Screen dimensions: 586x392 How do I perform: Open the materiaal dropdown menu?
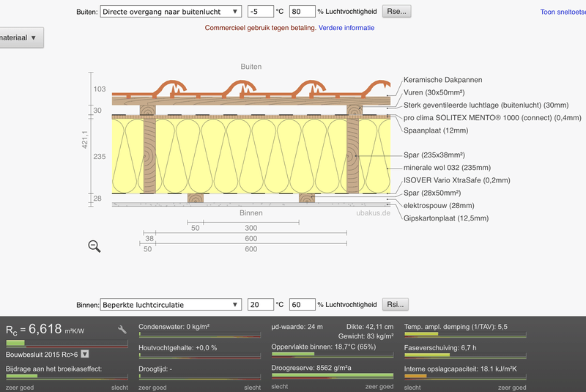(x=21, y=38)
